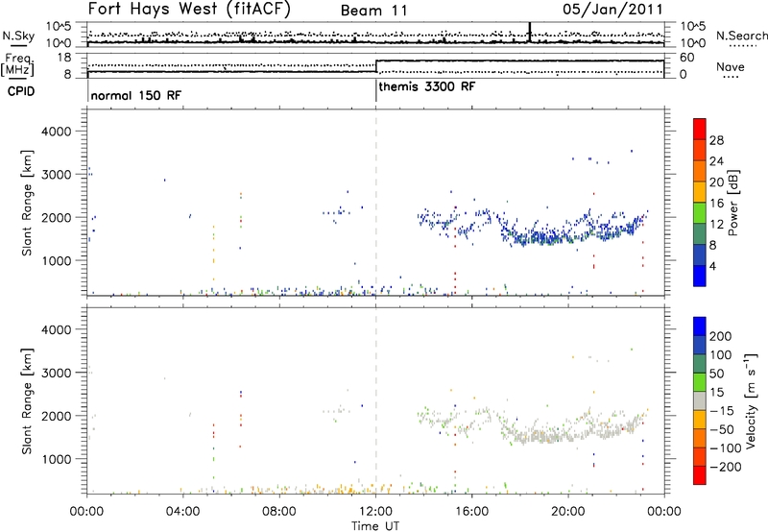
Task: Click the '1000' tick on the velocity panel
Action: 56,459
